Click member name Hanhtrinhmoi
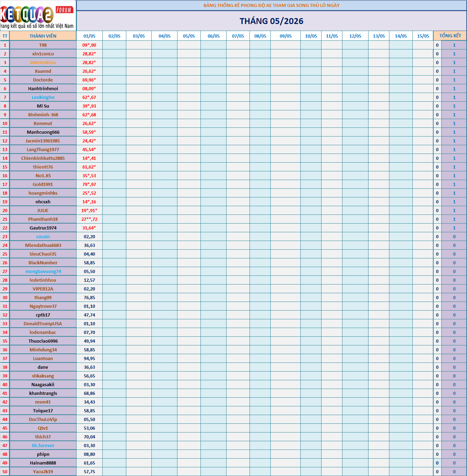467x476 pixels. pyautogui.click(x=43, y=88)
